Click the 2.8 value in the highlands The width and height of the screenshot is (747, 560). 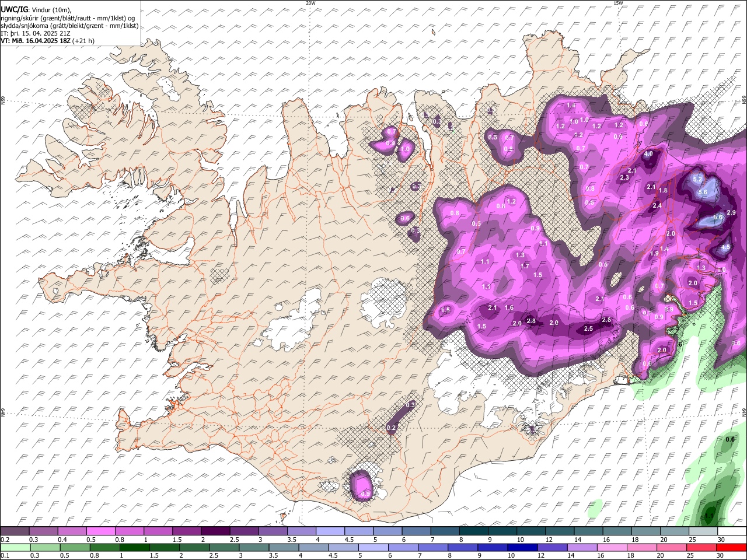pyautogui.click(x=531, y=321)
